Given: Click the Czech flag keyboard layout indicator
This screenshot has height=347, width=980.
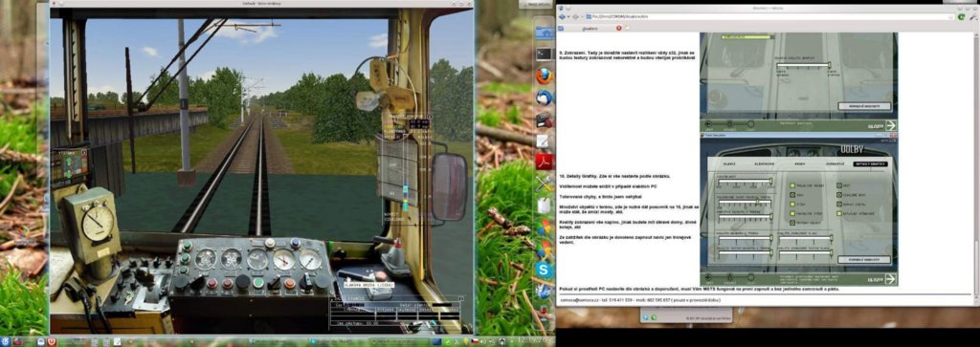Looking at the screenshot, I should pyautogui.click(x=475, y=342).
